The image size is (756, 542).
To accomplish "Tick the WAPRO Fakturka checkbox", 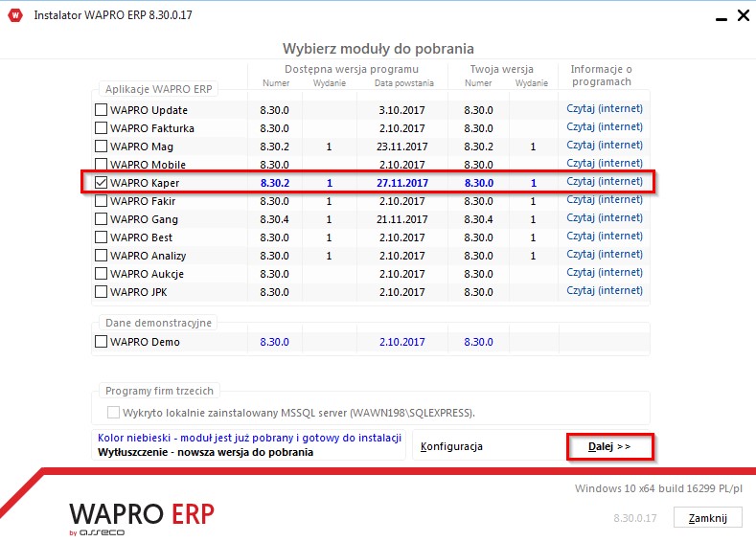I will [x=101, y=128].
